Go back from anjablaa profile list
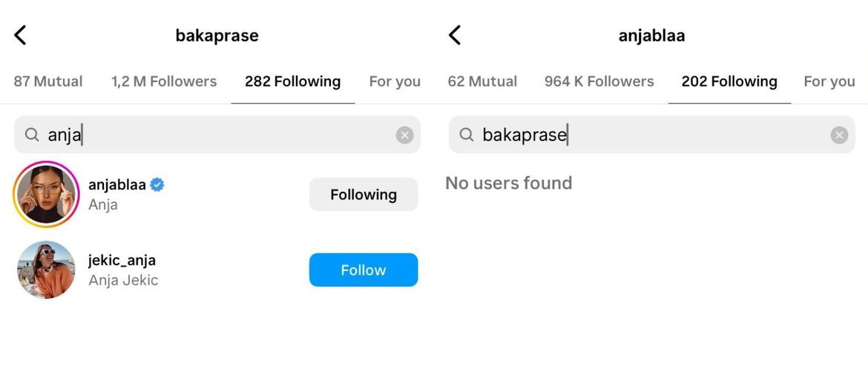The width and height of the screenshot is (868, 372). [x=455, y=35]
